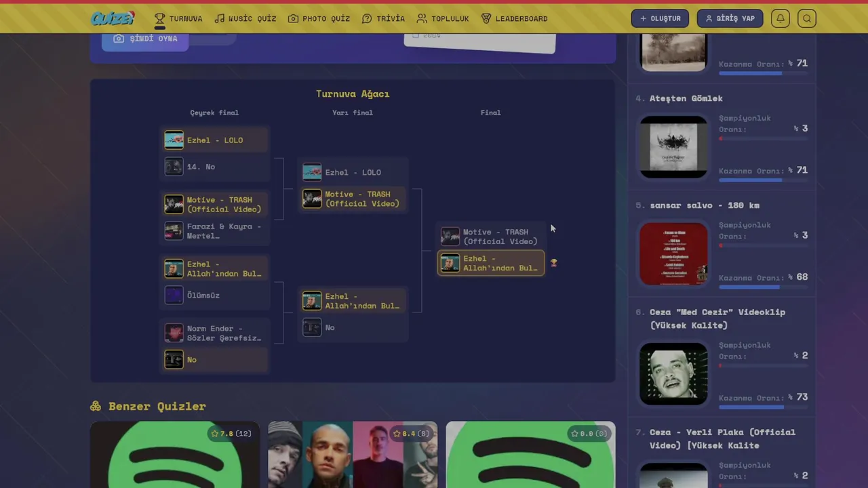The image size is (868, 488).
Task: Click the Turnuva Ağacı heading
Action: 353,94
